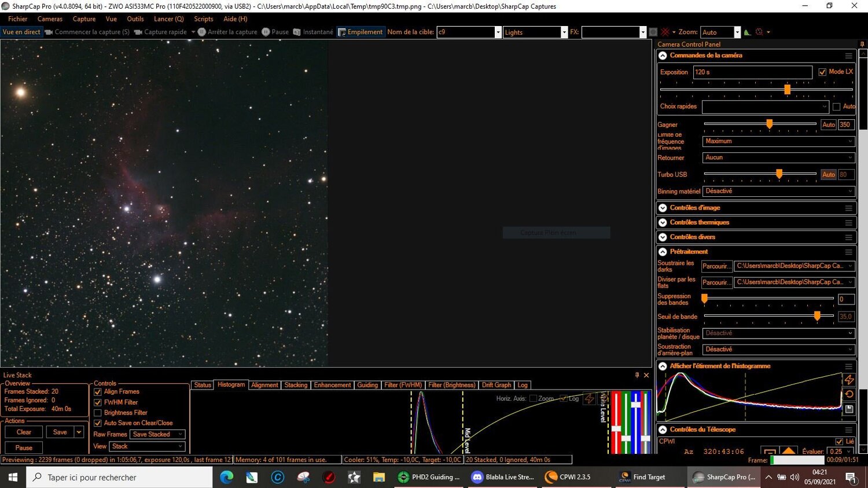Open the Fichier menu
This screenshot has height=488, width=868.
pos(17,19)
